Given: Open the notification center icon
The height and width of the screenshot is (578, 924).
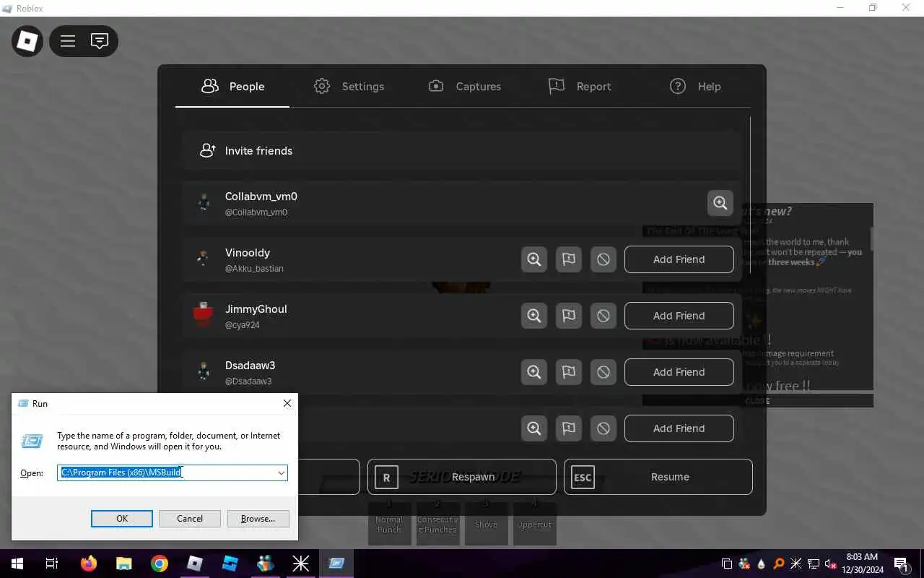Looking at the screenshot, I should tap(901, 564).
